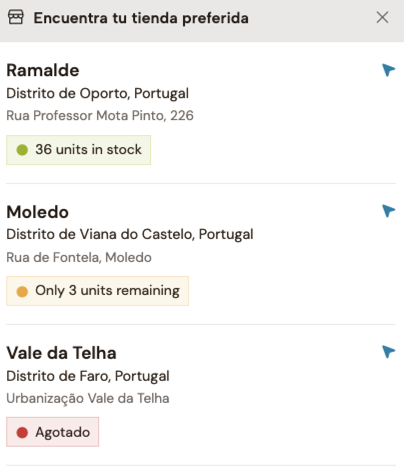The height and width of the screenshot is (469, 404).
Task: Click address Rua de Fontela, Moledo
Action: (x=79, y=257)
